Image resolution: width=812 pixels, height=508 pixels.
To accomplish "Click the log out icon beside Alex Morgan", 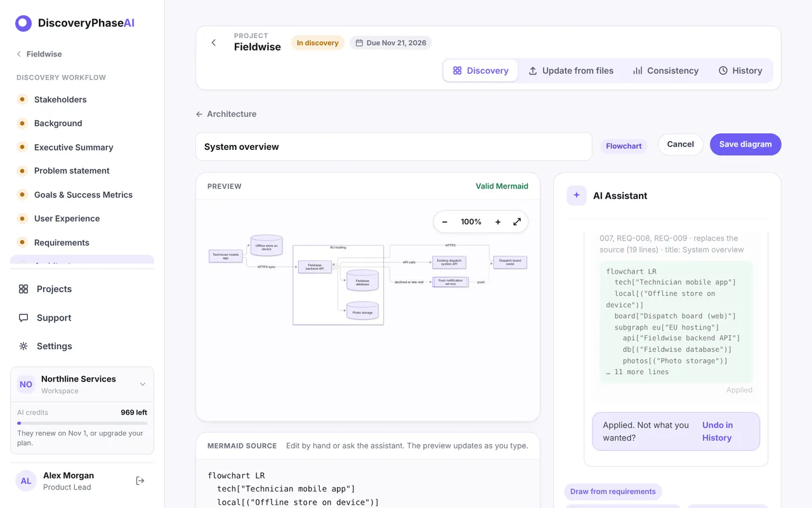I will pyautogui.click(x=140, y=481).
